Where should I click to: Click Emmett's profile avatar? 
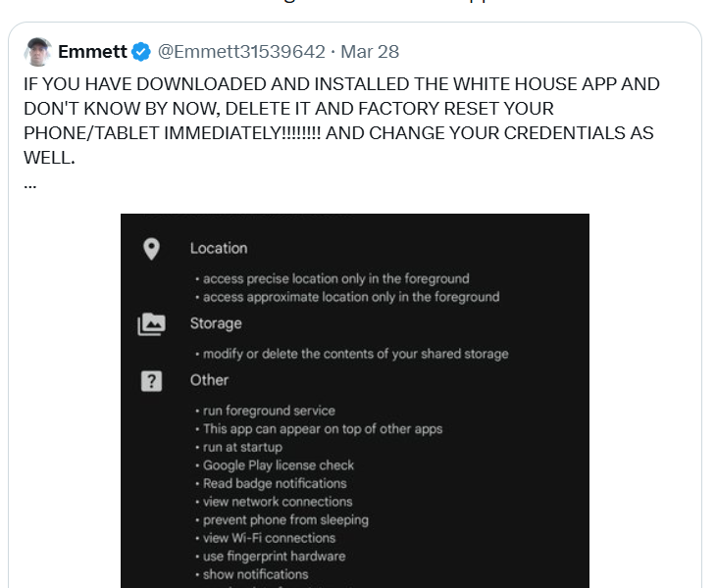click(x=38, y=51)
